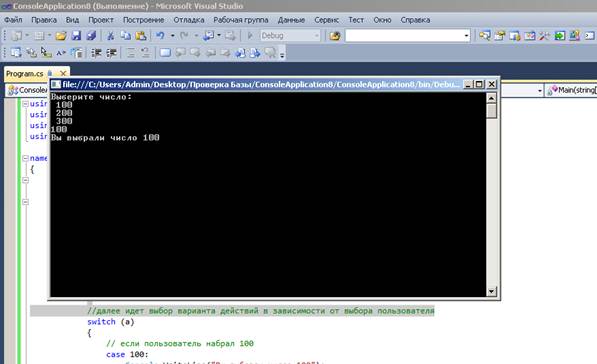Click the console window scrollbar thumb
This screenshot has height=364, width=597.
pos(492,111)
